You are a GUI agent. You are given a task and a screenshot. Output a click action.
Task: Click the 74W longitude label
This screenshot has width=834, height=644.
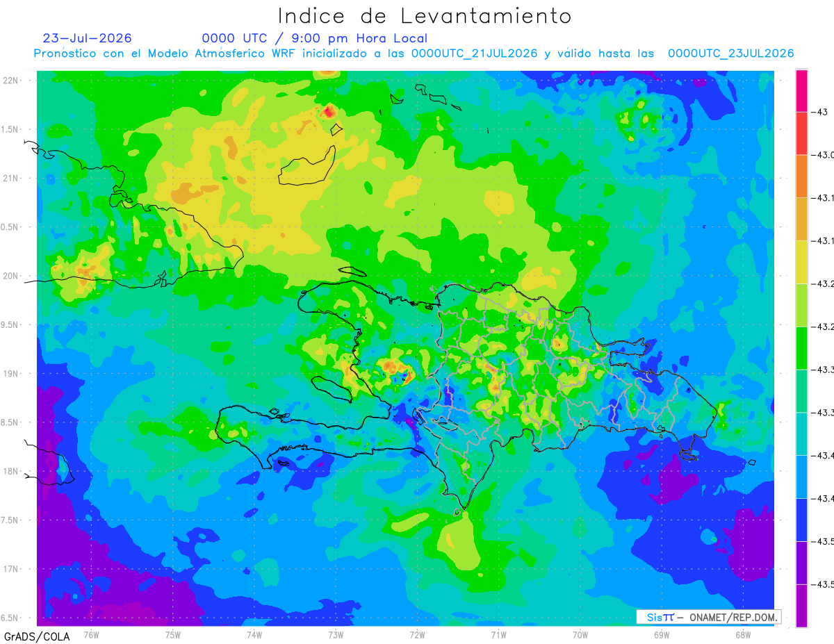pos(254,634)
